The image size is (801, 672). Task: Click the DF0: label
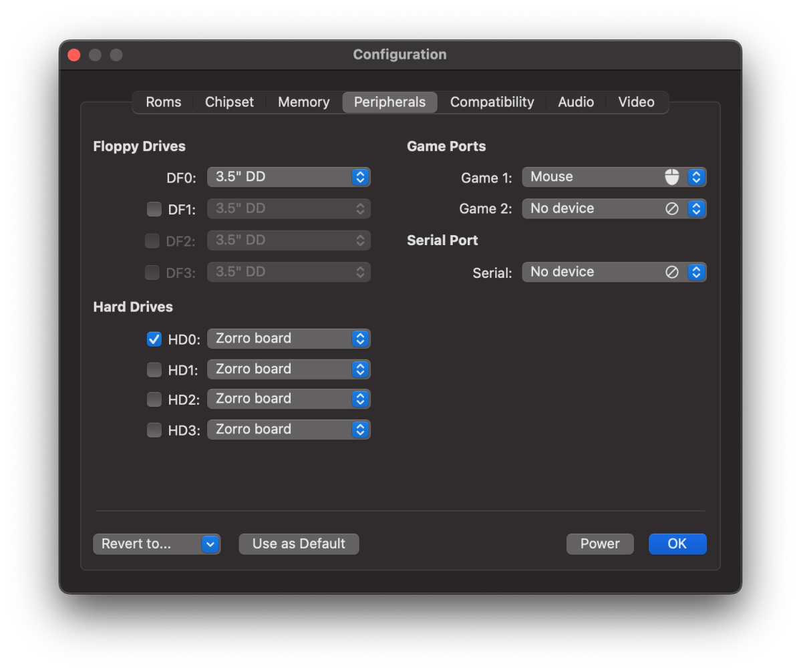(181, 178)
